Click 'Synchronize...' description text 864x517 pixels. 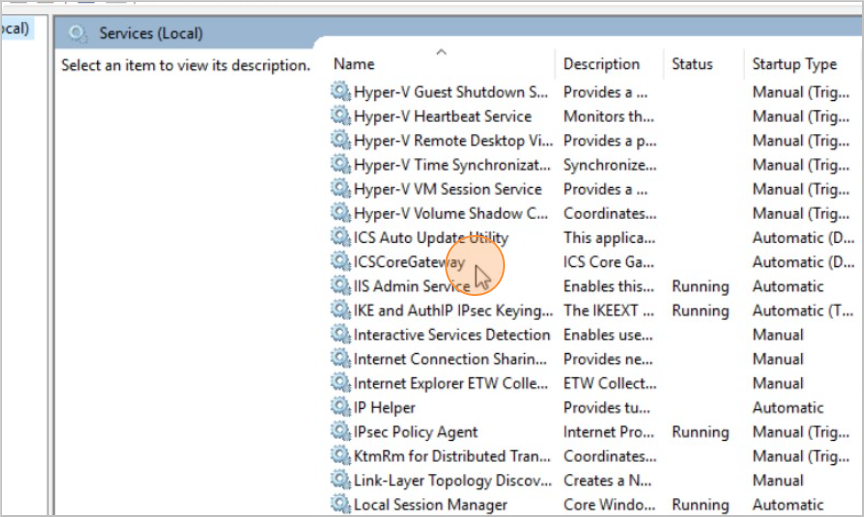(x=609, y=165)
